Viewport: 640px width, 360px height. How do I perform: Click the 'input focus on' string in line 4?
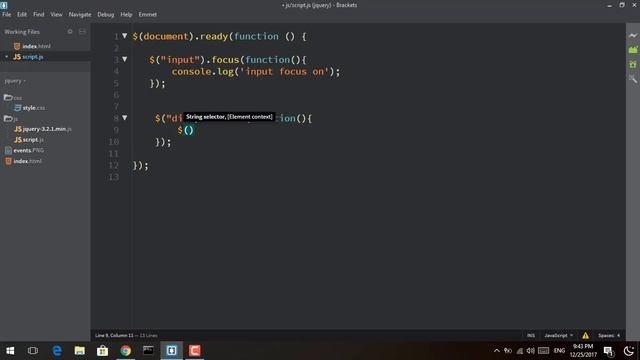284,71
